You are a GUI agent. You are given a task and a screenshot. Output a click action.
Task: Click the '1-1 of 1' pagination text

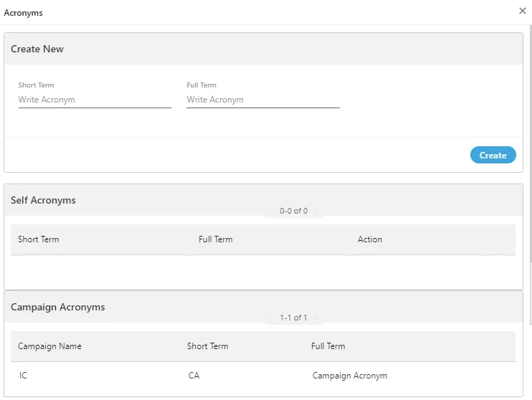pyautogui.click(x=293, y=318)
